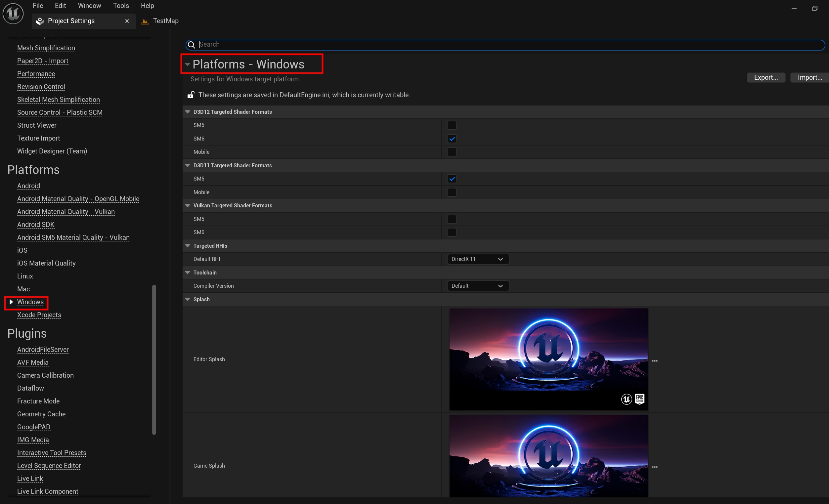Open the Tools menu
829x504 pixels.
(121, 6)
